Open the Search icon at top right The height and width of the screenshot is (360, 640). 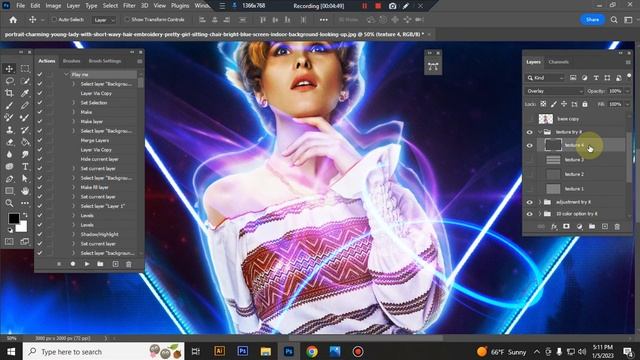(x=614, y=20)
